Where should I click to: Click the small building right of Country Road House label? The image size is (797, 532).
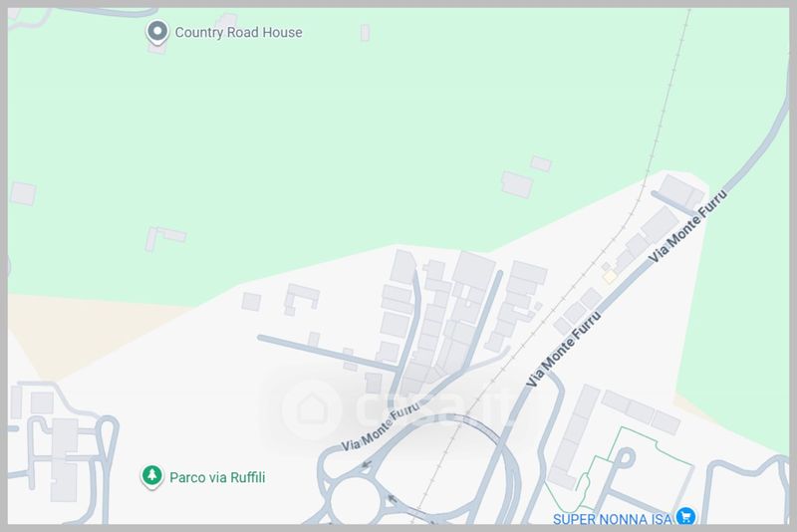[365, 33]
